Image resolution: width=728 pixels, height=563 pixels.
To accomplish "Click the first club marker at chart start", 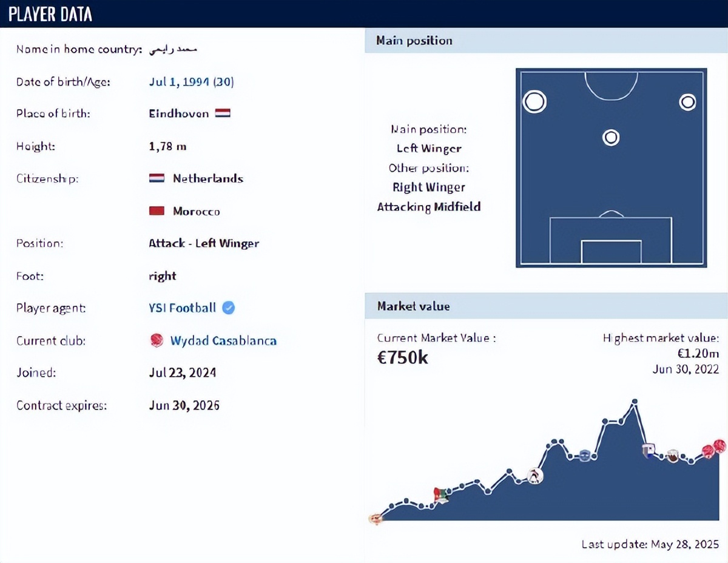I will click(x=376, y=519).
